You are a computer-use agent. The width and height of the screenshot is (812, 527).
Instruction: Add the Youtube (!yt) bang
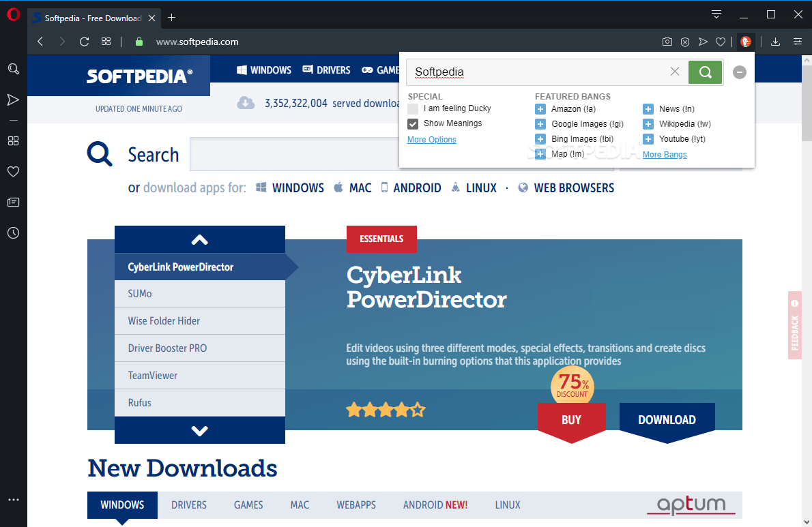tap(648, 138)
